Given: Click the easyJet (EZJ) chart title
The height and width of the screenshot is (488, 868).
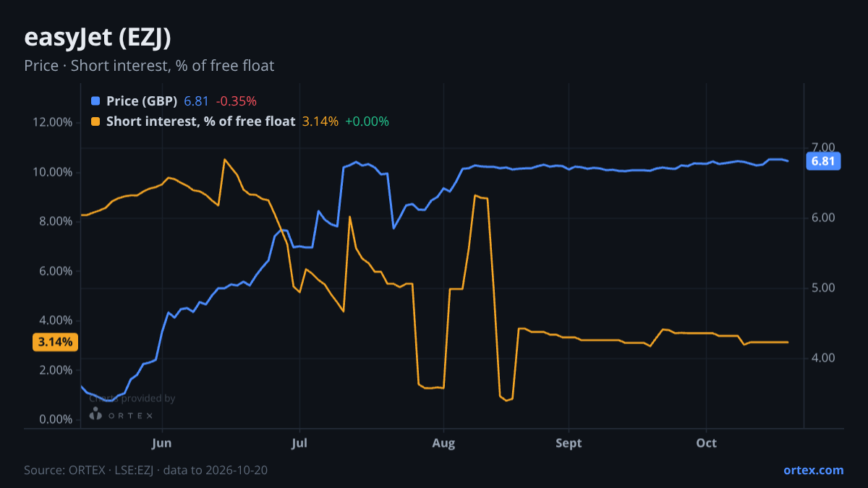Looking at the screenshot, I should [x=98, y=37].
